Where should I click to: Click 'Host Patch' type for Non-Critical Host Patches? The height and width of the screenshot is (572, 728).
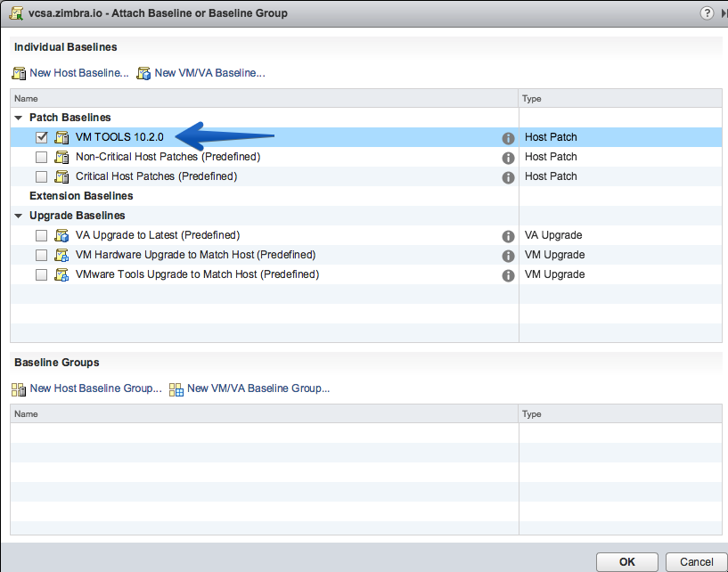[x=551, y=157]
